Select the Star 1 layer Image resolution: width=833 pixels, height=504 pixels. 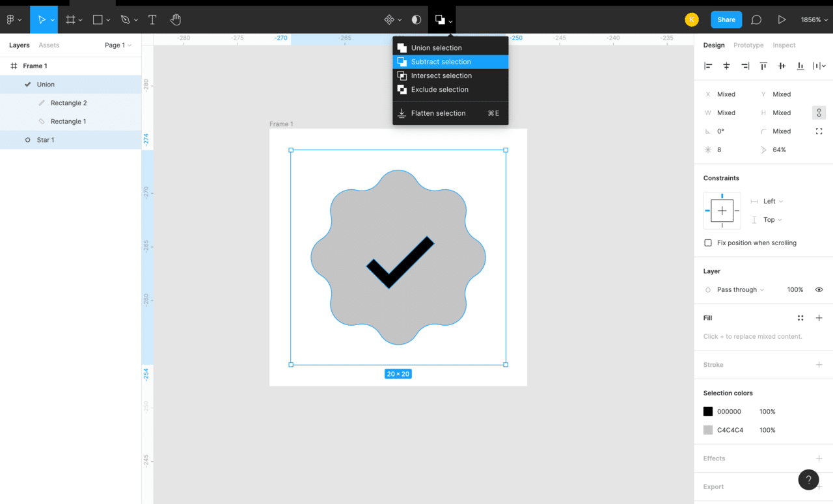(x=46, y=140)
